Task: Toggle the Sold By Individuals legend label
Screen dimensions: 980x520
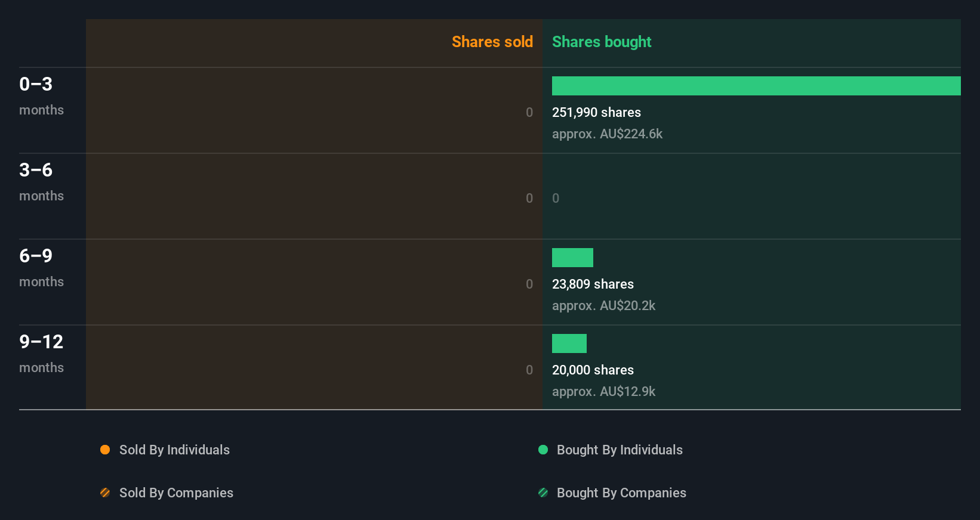Action: point(174,450)
